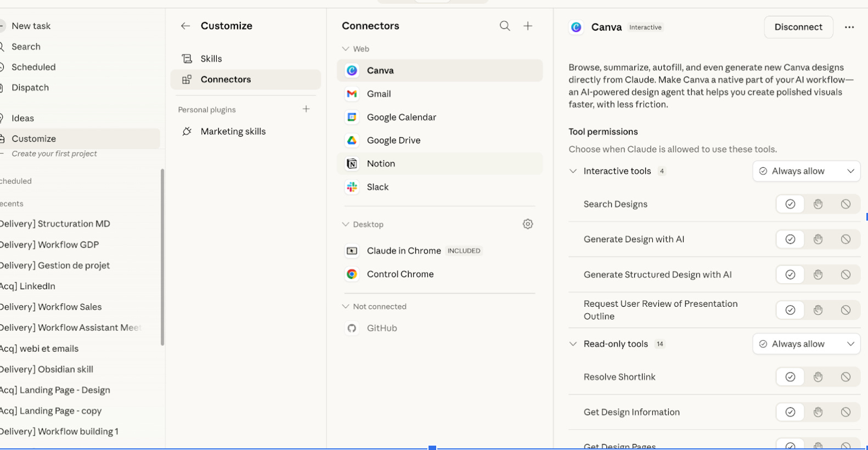Click the Marketing skills plugin icon
This screenshot has height=450, width=868.
pos(187,131)
